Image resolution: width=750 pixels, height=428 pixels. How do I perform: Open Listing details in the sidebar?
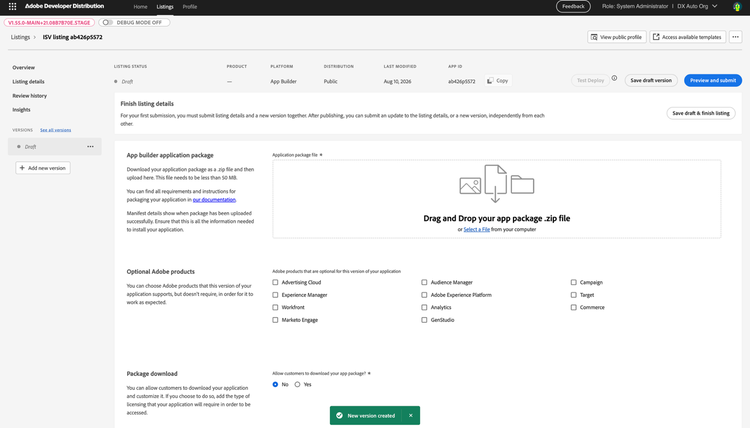tap(28, 81)
